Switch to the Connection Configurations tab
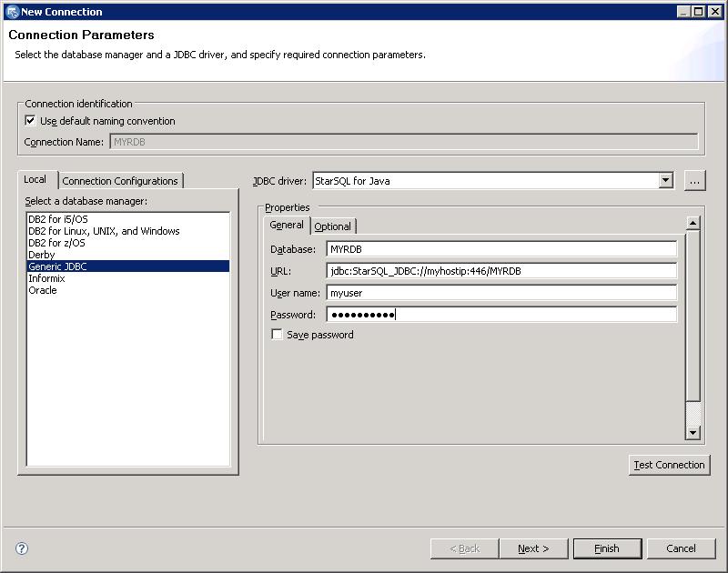The height and width of the screenshot is (573, 728). coord(120,181)
